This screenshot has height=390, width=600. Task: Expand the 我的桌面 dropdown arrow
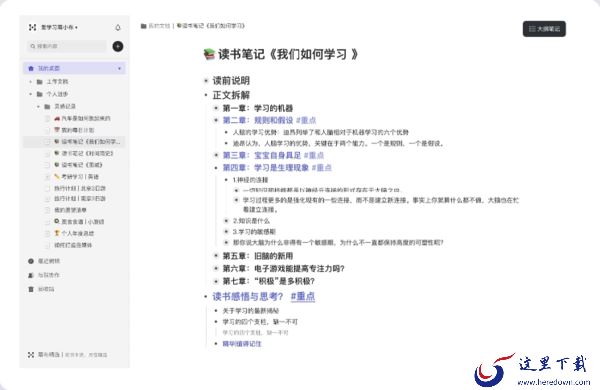(x=119, y=69)
